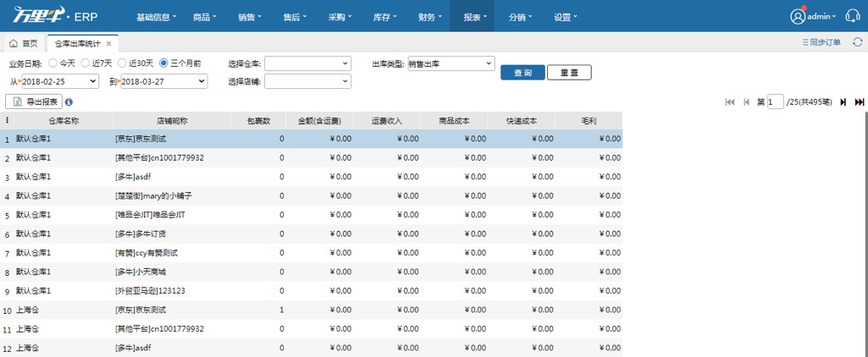The height and width of the screenshot is (357, 868).
Task: Select row with [多牛]多牛订货
Action: point(311,233)
